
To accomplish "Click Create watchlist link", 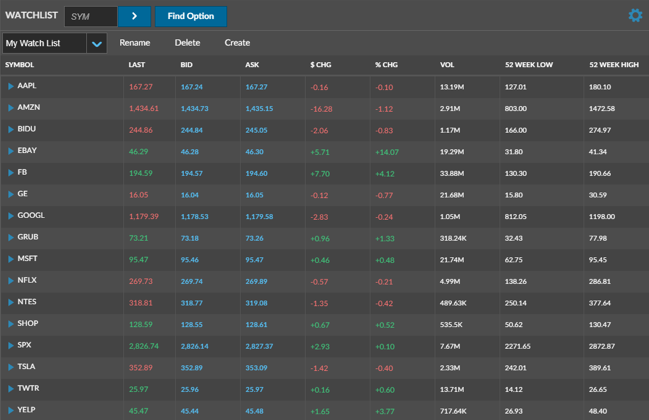I will [x=237, y=43].
